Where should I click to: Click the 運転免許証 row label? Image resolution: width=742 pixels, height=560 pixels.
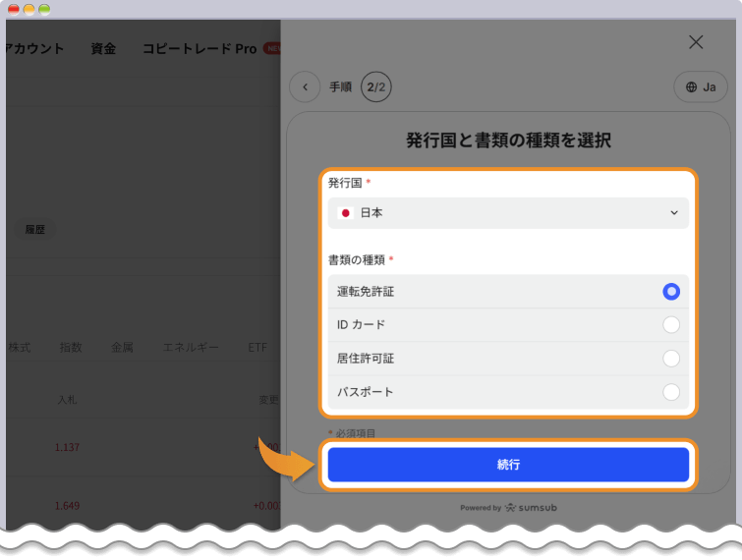[x=366, y=292]
